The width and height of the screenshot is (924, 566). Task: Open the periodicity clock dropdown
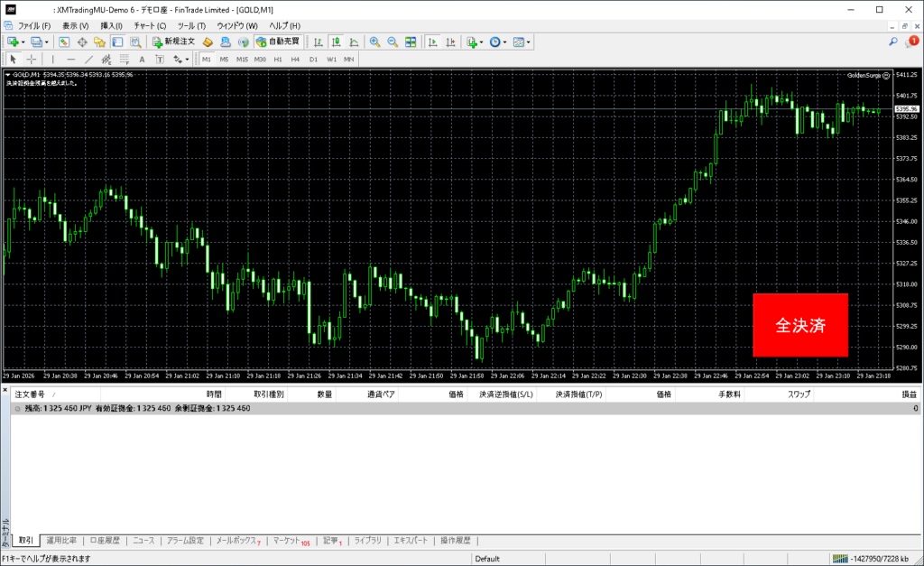point(505,42)
